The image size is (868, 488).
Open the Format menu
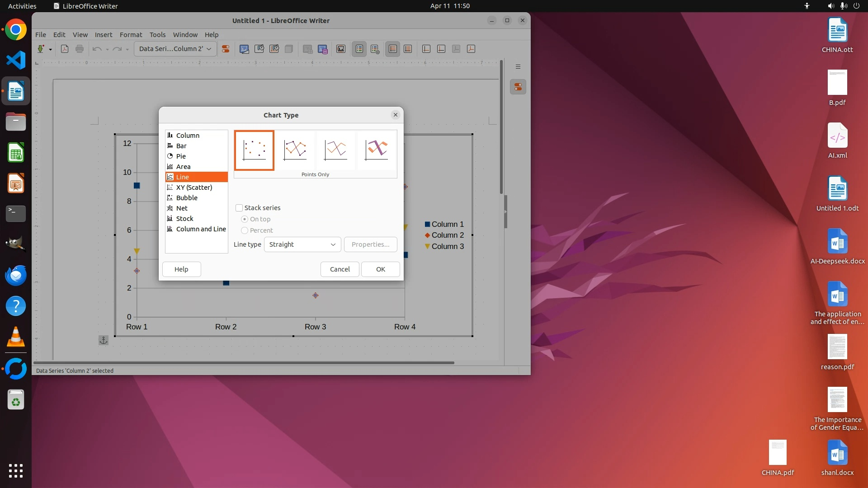point(131,34)
